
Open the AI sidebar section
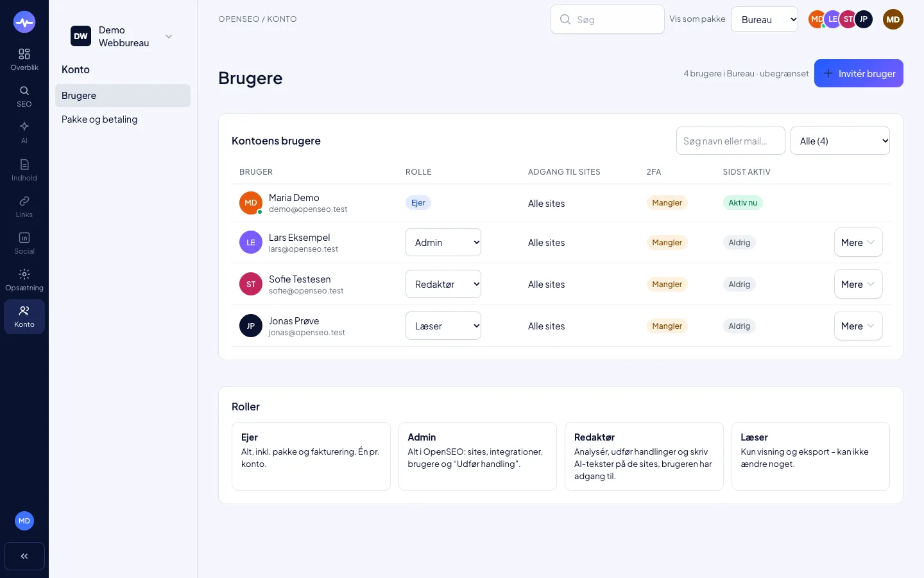pyautogui.click(x=24, y=132)
